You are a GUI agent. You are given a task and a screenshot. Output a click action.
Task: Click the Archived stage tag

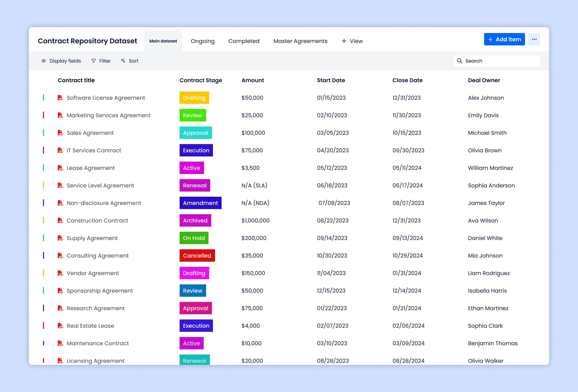(x=195, y=220)
